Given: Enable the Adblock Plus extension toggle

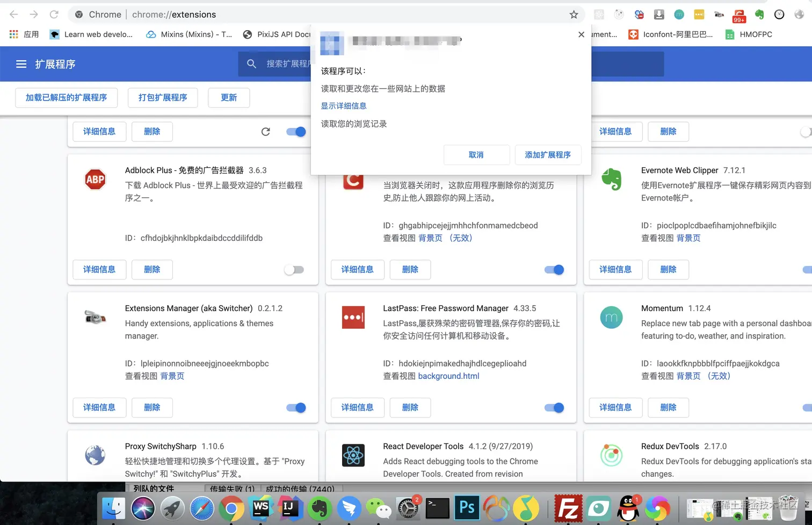Looking at the screenshot, I should 294,270.
